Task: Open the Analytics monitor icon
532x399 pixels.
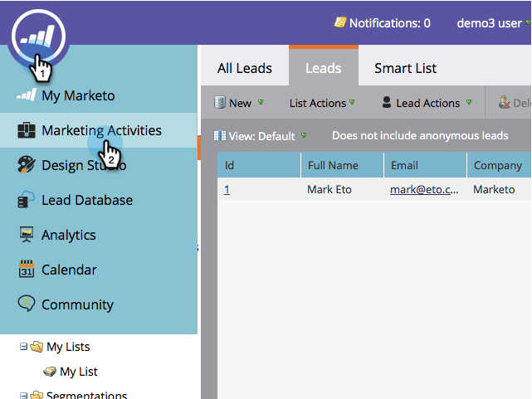Action: click(x=26, y=235)
